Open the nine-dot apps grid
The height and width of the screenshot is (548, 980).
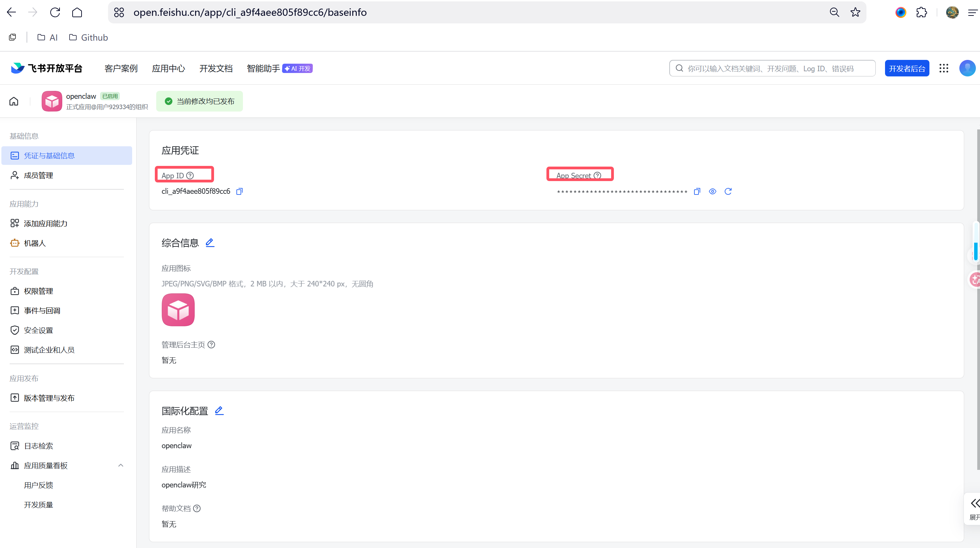click(x=944, y=68)
